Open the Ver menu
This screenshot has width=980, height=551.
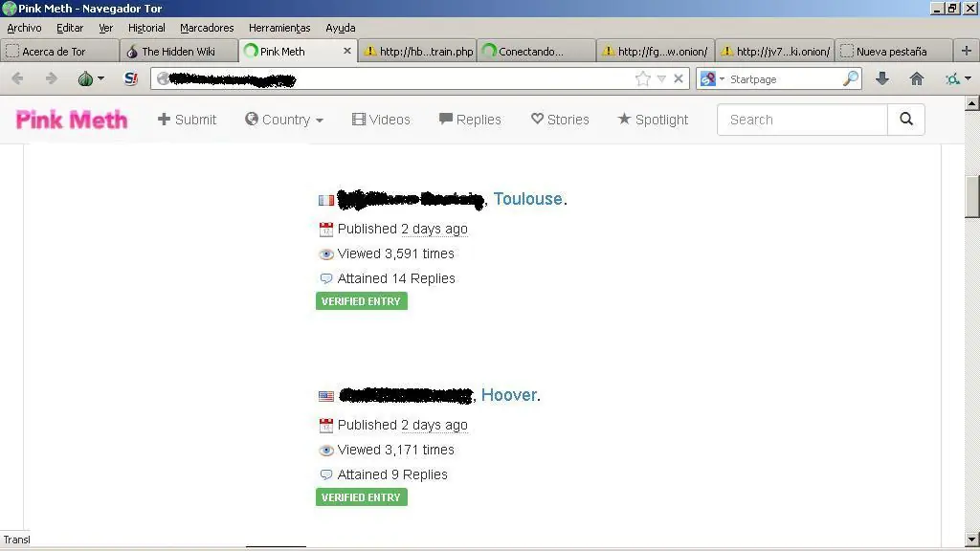pos(105,28)
